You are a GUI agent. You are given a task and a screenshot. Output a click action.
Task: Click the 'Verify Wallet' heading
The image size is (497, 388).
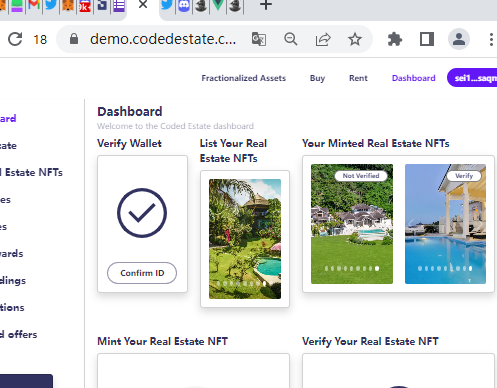tap(129, 143)
